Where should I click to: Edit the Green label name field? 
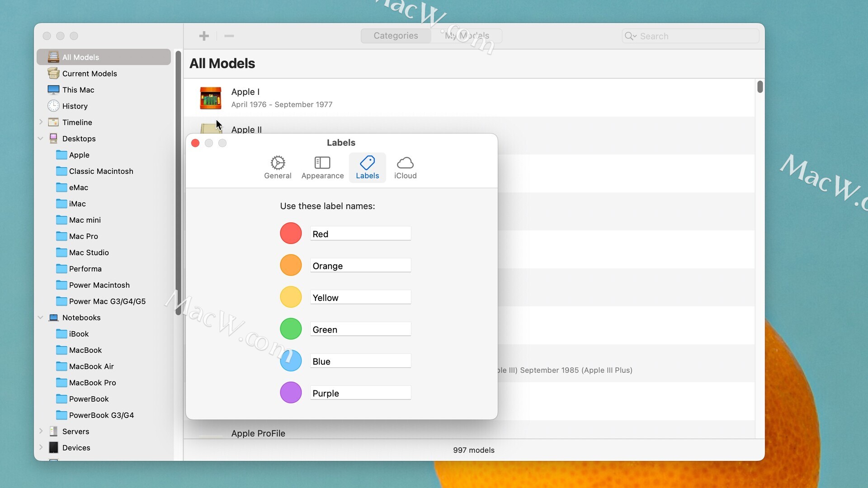(x=360, y=329)
